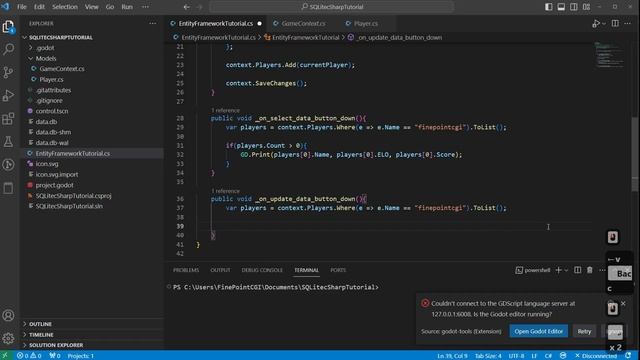This screenshot has width=640, height=360.
Task: Split the editor right
Action: (x=615, y=24)
